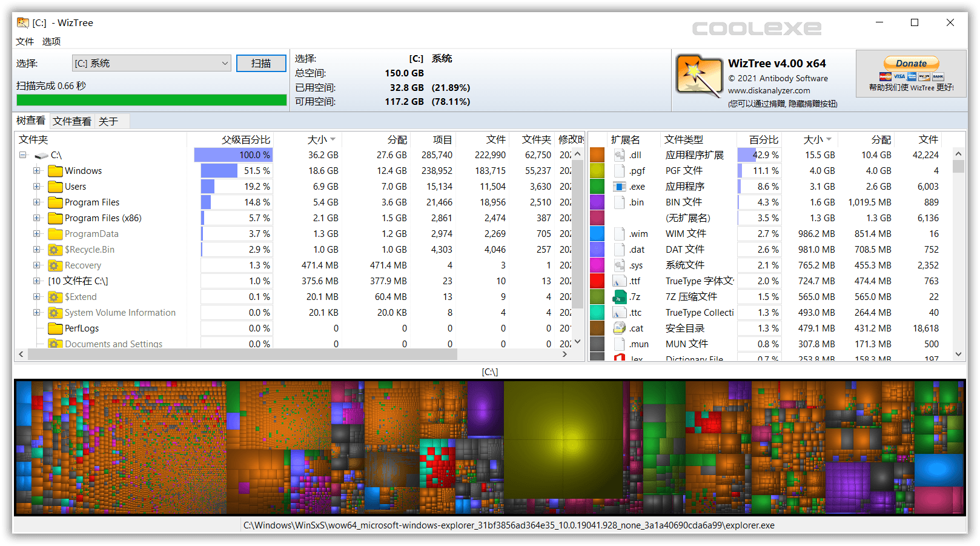
Task: Open the 文件 menu
Action: pos(24,41)
